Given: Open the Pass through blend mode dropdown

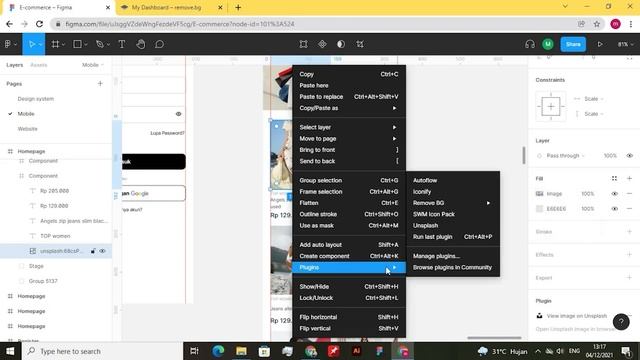Looking at the screenshot, I should (x=565, y=156).
